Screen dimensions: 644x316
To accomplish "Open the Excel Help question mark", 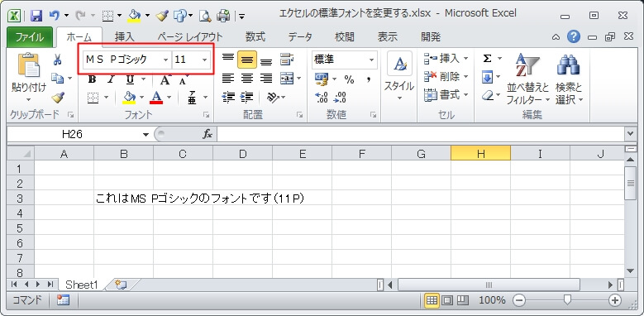I will point(574,37).
